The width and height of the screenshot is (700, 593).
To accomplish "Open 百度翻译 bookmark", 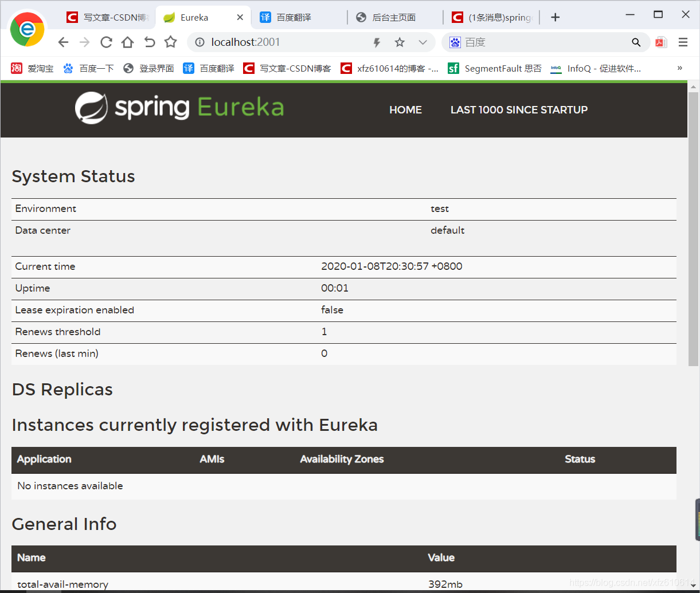I will tap(209, 68).
